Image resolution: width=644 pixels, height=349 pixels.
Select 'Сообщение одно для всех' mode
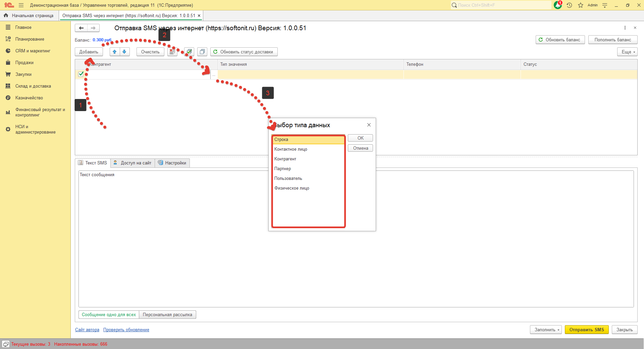[x=109, y=315]
